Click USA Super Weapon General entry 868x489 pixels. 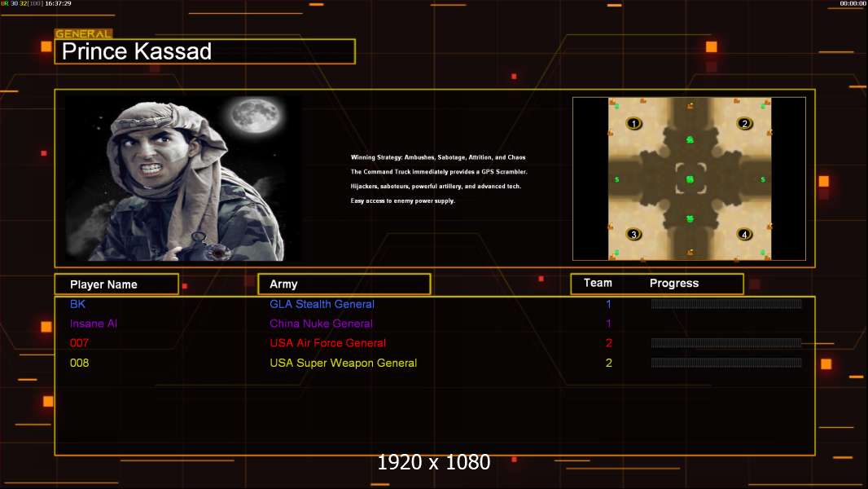point(344,363)
